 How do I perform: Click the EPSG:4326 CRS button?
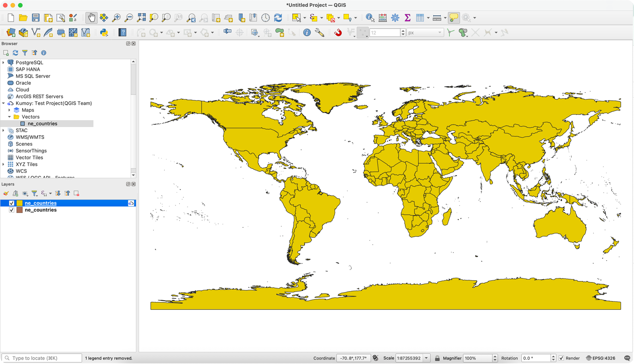coord(601,358)
